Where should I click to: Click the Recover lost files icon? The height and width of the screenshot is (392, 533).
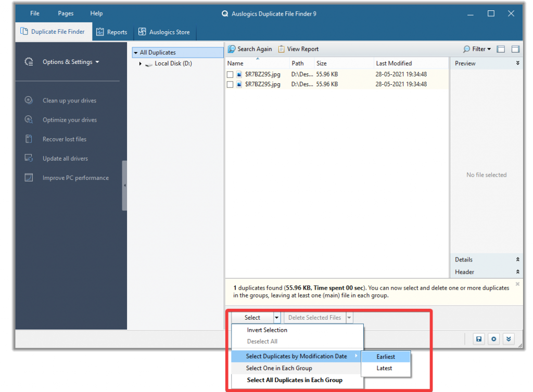point(29,139)
